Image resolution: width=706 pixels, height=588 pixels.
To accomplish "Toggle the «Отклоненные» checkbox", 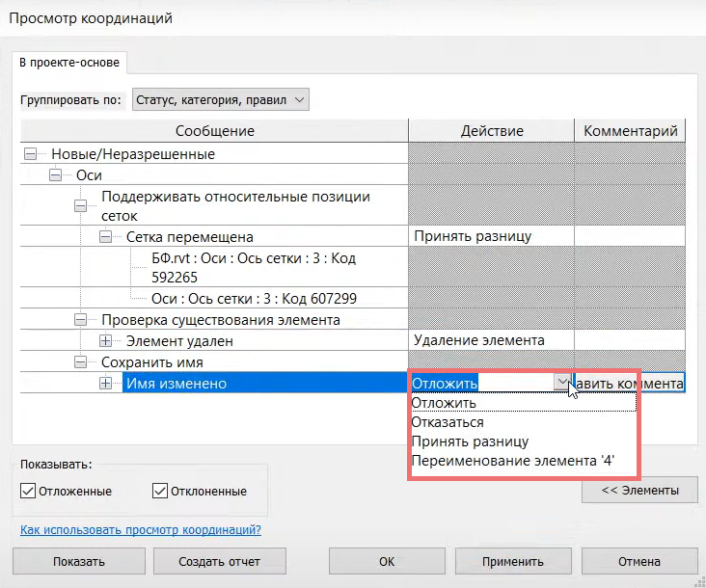I will point(160,491).
